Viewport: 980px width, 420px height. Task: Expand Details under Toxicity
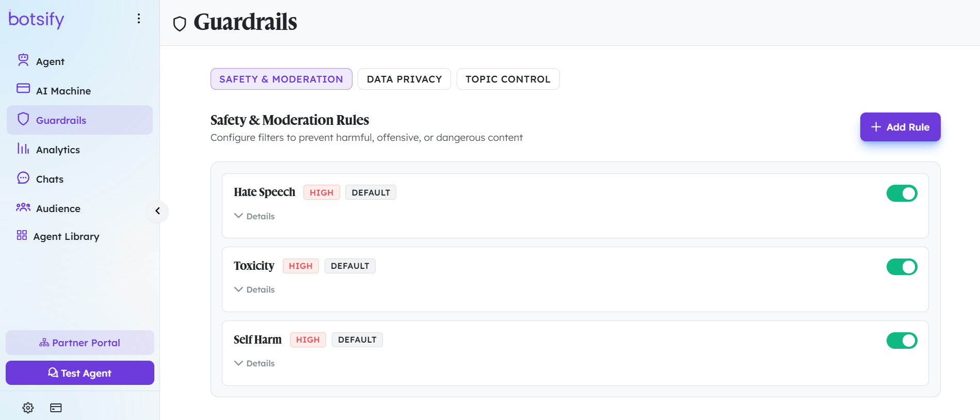point(254,289)
